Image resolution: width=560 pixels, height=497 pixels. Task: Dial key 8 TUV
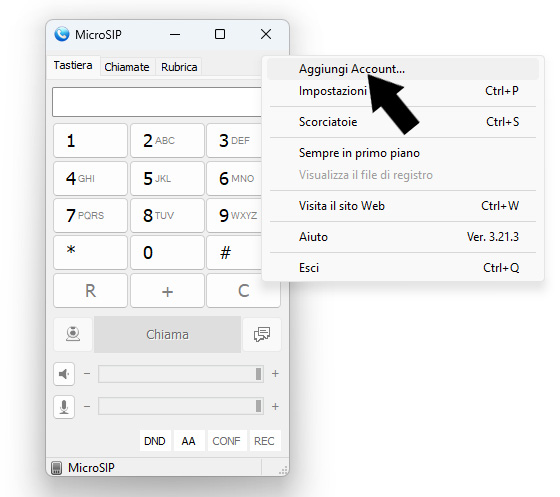168,215
